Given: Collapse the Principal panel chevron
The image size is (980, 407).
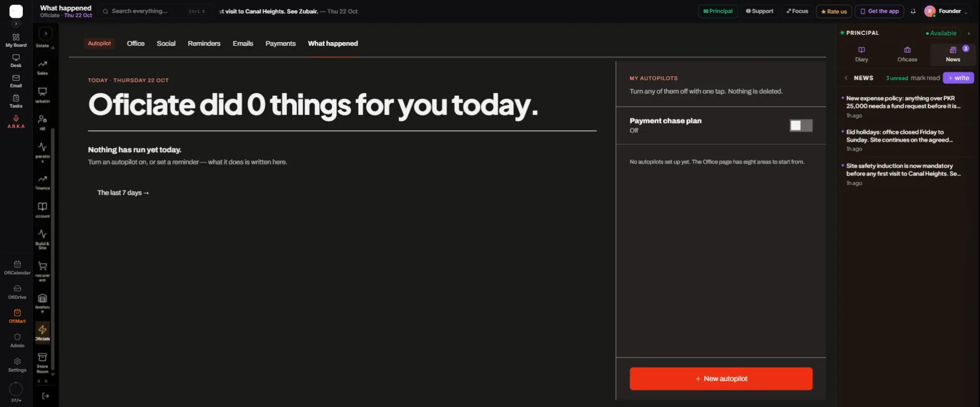Looking at the screenshot, I should click(x=969, y=33).
